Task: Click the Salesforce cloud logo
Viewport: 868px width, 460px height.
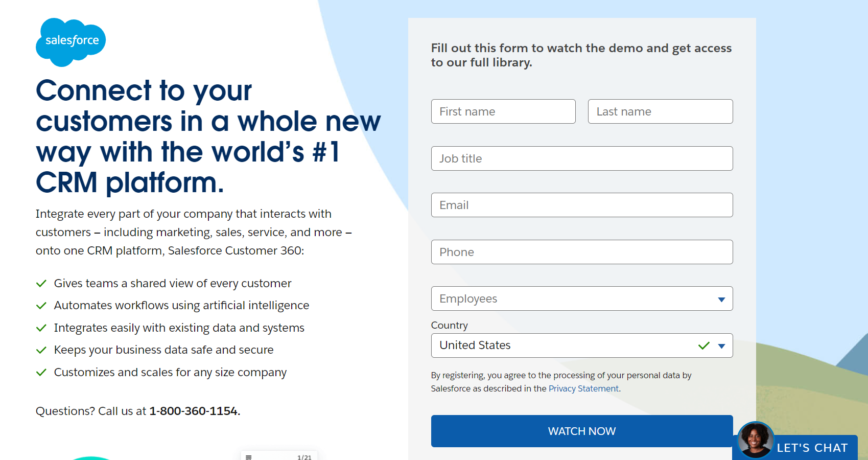Action: point(71,42)
